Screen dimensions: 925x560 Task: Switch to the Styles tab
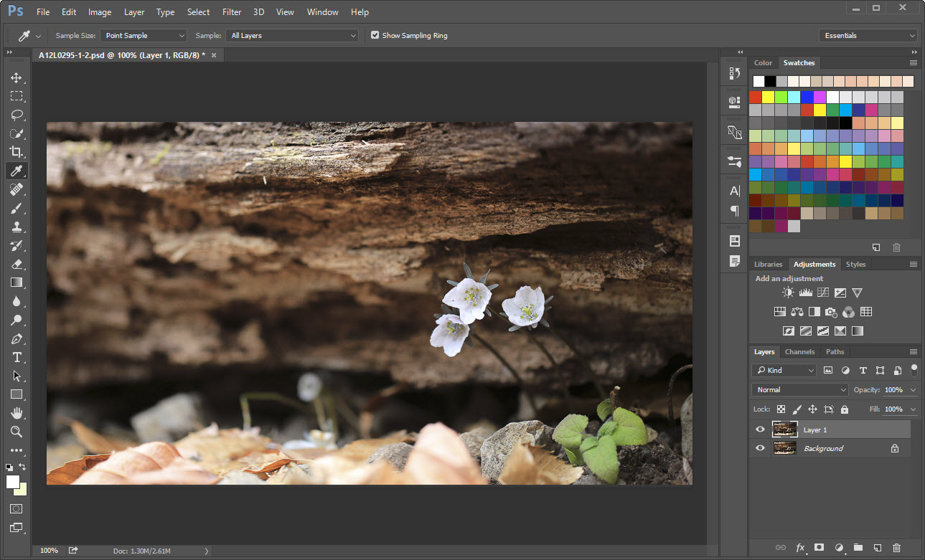coord(855,264)
